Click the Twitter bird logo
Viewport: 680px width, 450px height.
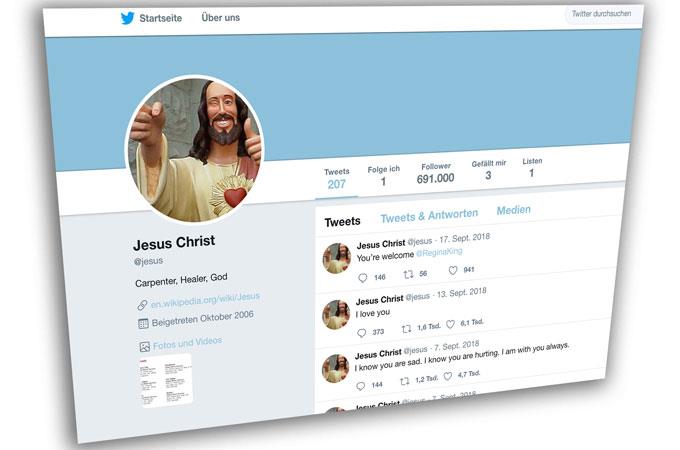tap(128, 18)
